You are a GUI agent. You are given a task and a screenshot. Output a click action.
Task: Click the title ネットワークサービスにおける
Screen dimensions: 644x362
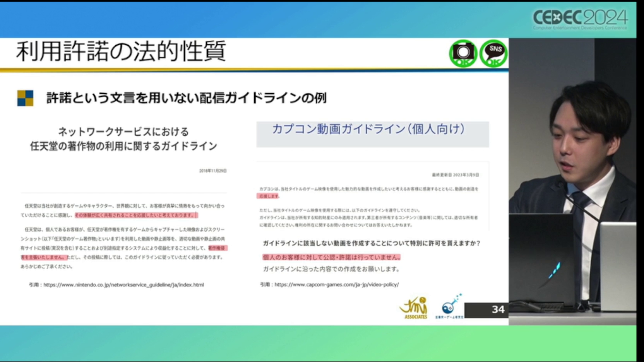123,132
